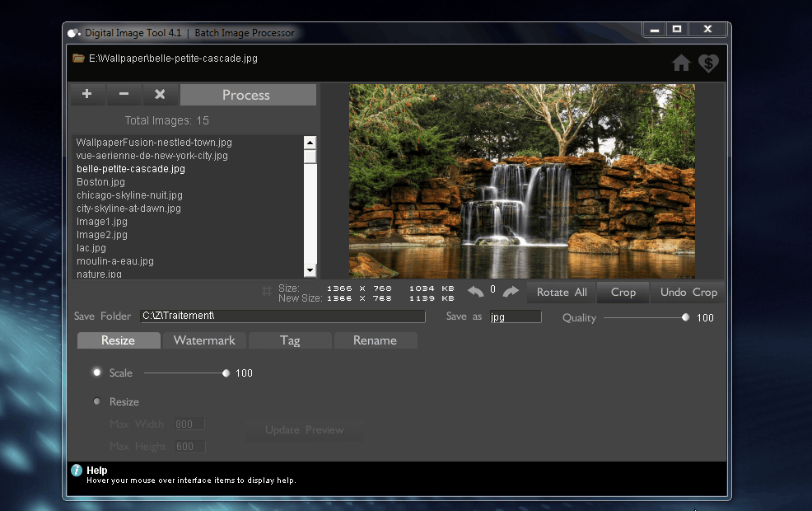
Task: Select the Scale radio button
Action: coord(97,372)
